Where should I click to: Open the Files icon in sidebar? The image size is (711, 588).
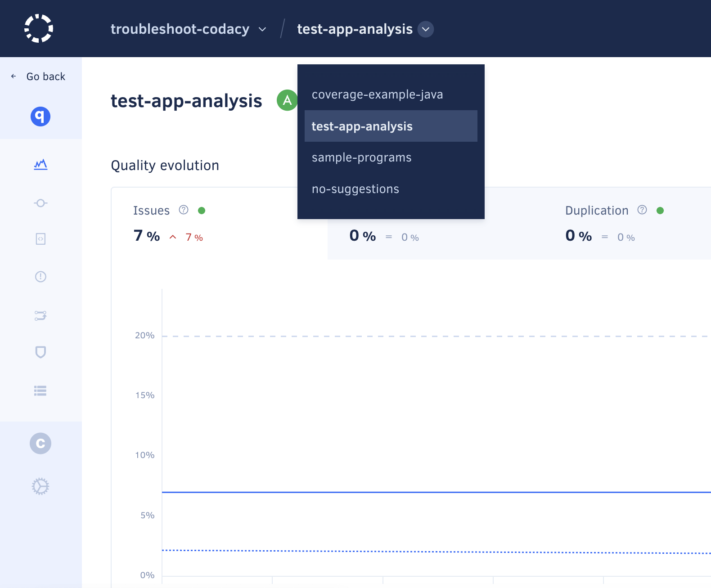[x=40, y=239]
